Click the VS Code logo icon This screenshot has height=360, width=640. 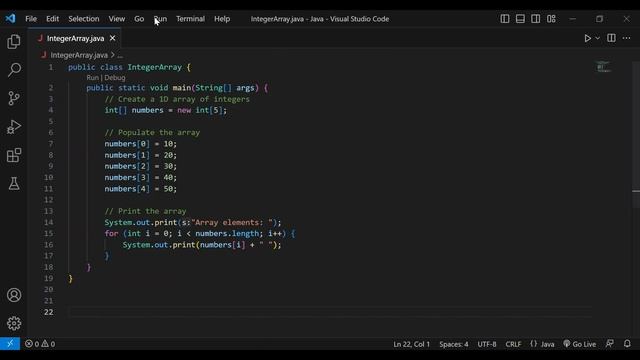(x=10, y=18)
